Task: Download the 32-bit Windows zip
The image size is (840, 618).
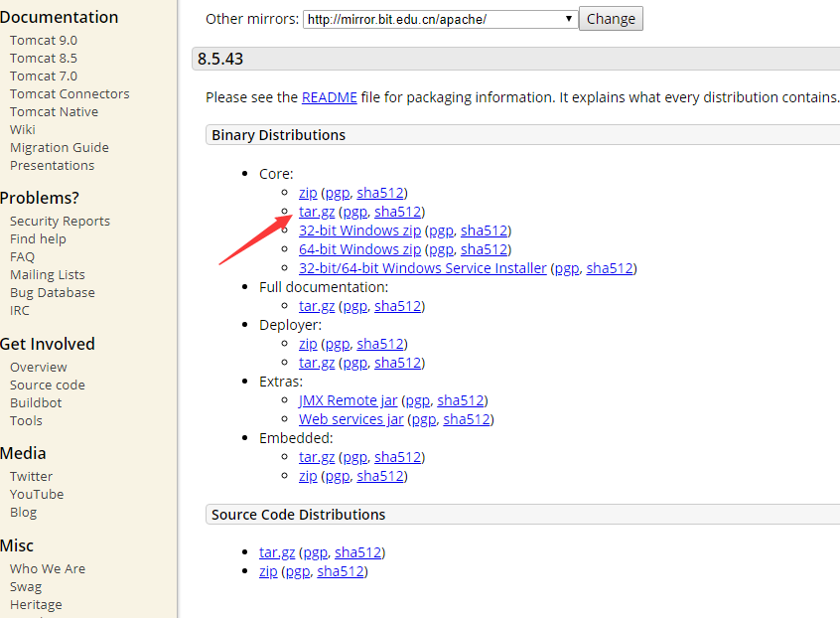Action: point(360,231)
